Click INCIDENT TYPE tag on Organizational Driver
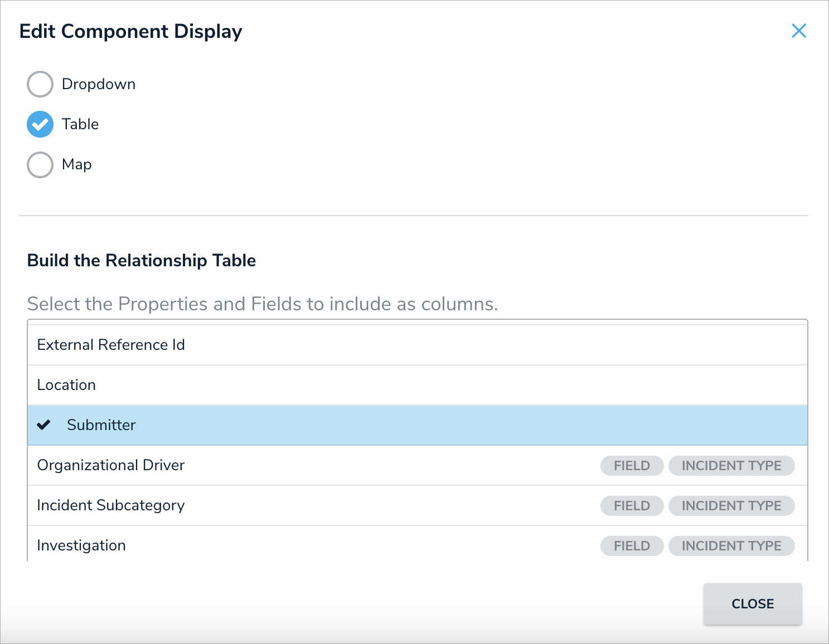The height and width of the screenshot is (644, 829). (731, 466)
